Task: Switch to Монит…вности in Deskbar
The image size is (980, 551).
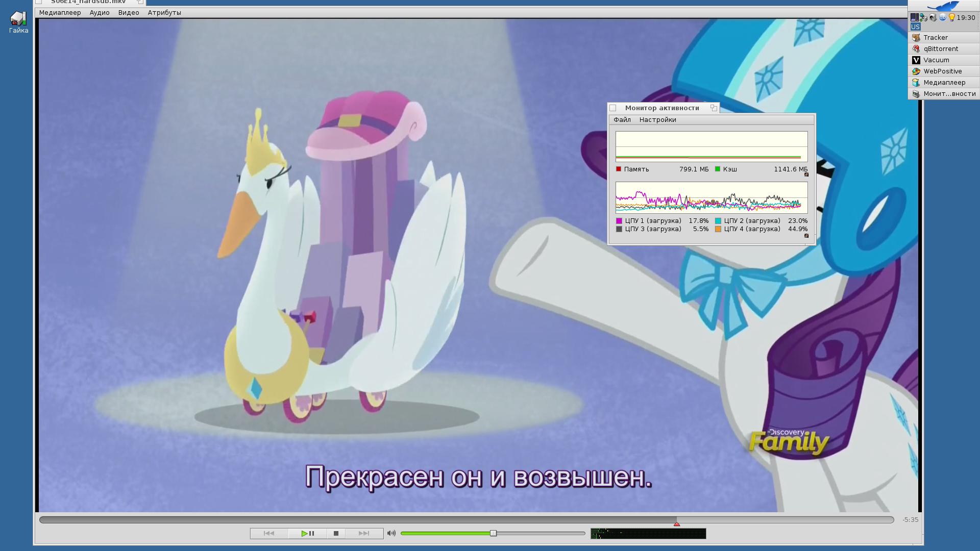Action: 944,94
